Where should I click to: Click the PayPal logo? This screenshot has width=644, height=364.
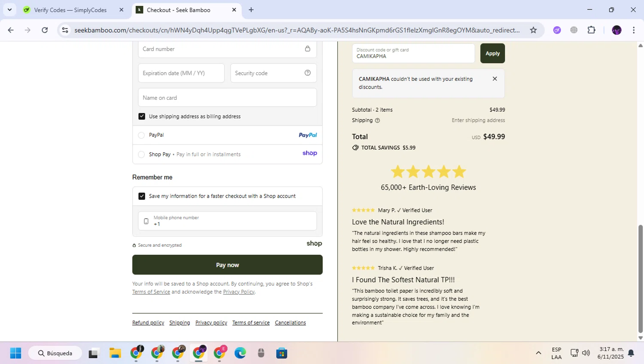coord(308,135)
